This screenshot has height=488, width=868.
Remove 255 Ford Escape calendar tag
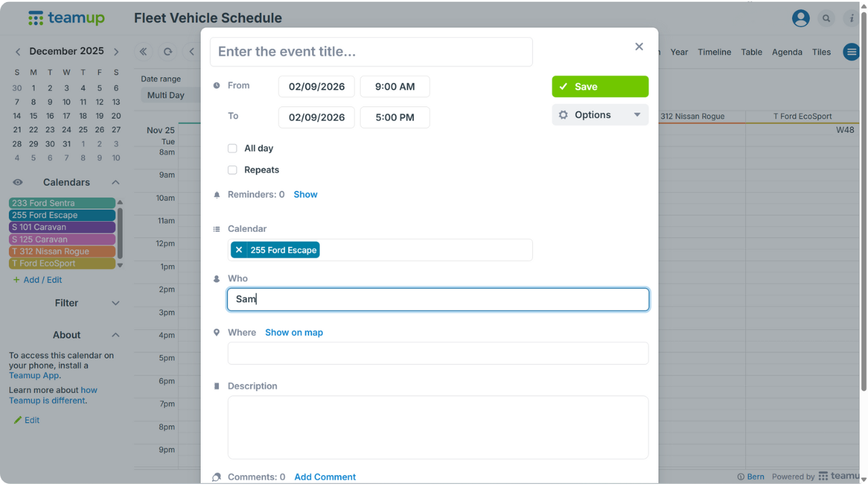point(239,250)
